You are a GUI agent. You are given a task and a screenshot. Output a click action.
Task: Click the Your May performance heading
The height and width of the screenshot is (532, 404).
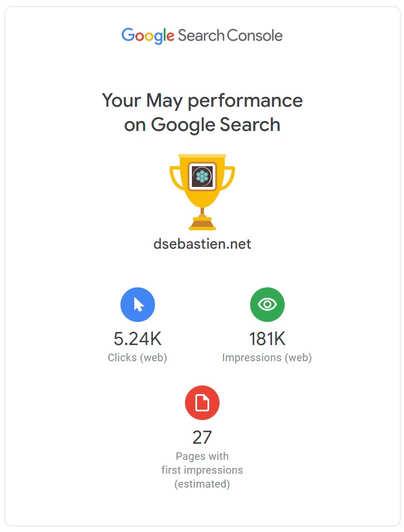tap(202, 101)
